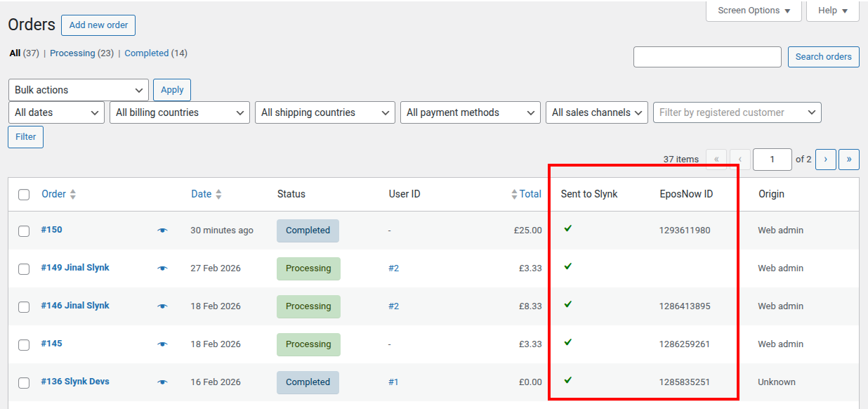Toggle select-all orders checkbox in header

click(24, 195)
